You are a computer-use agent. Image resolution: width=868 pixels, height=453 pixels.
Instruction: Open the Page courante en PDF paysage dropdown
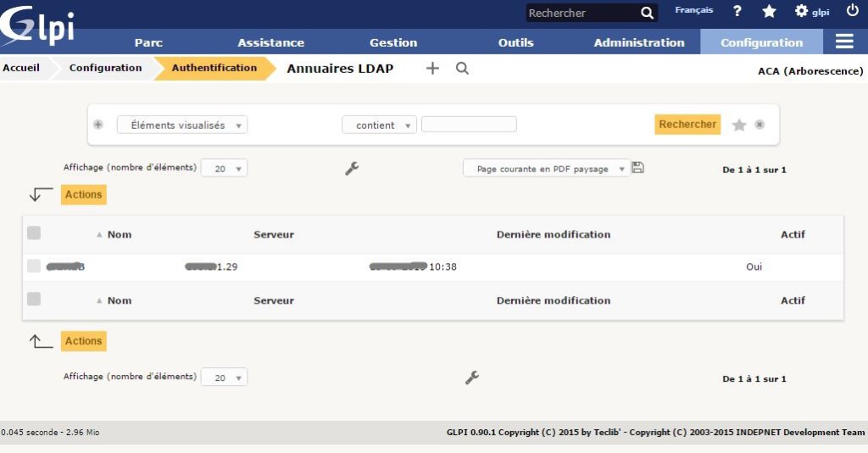pyautogui.click(x=547, y=169)
